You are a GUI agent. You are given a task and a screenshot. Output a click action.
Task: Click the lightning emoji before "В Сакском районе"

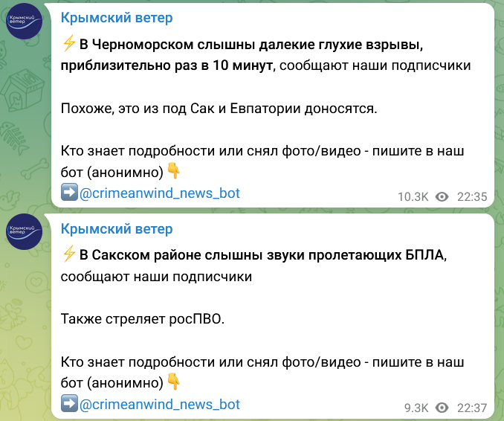(69, 255)
